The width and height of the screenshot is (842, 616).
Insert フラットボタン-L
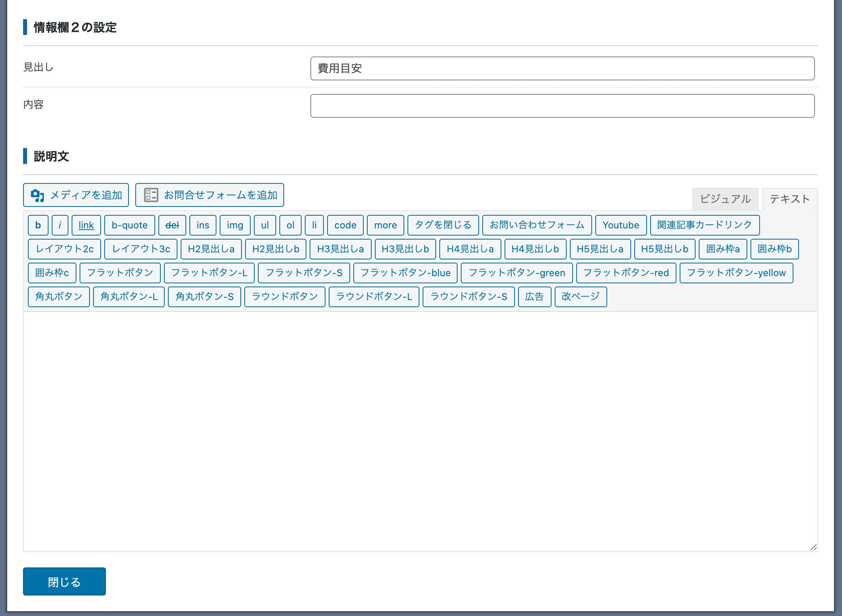pos(209,273)
